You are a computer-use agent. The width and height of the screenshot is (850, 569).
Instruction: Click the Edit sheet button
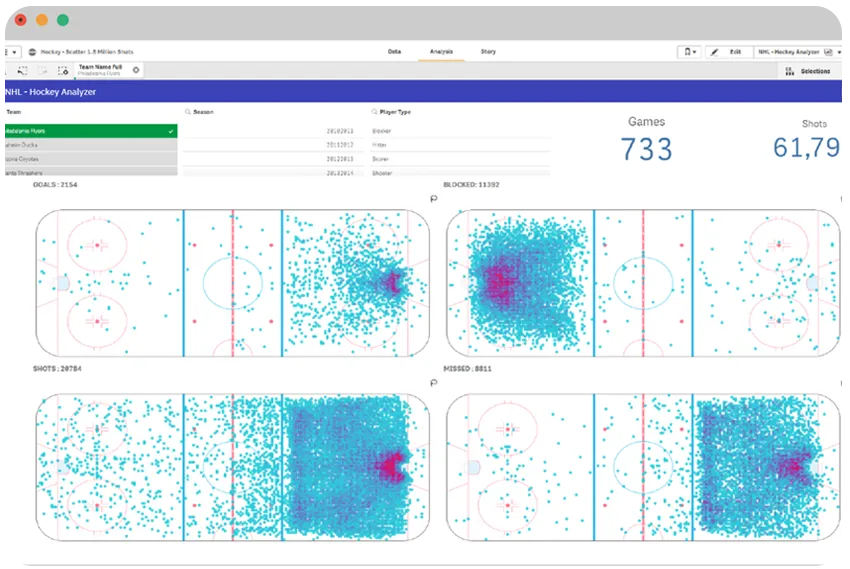(728, 52)
